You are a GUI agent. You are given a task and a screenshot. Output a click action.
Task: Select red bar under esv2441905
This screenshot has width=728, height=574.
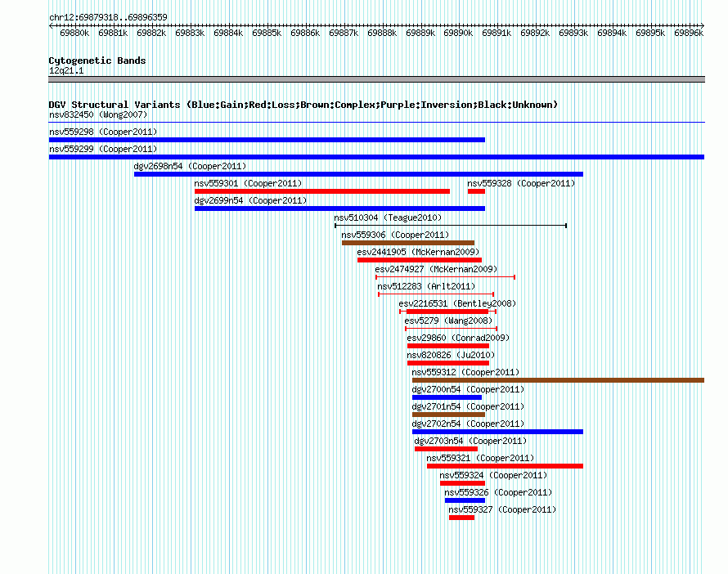click(x=420, y=260)
